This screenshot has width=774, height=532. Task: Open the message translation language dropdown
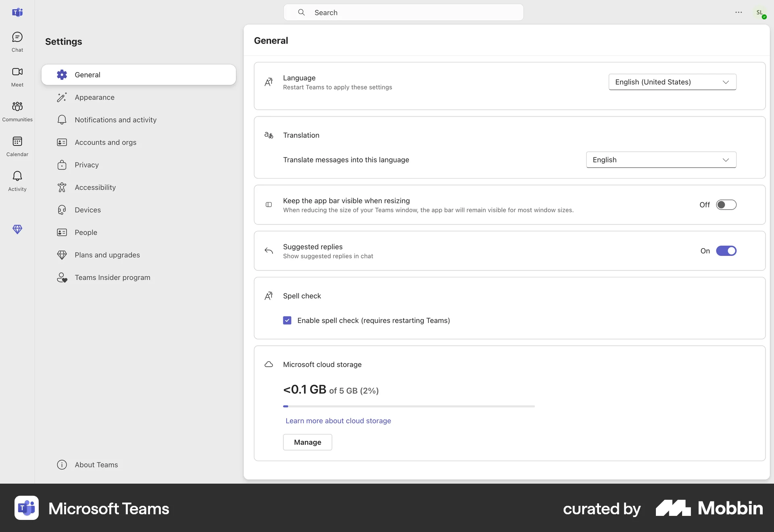(x=661, y=160)
